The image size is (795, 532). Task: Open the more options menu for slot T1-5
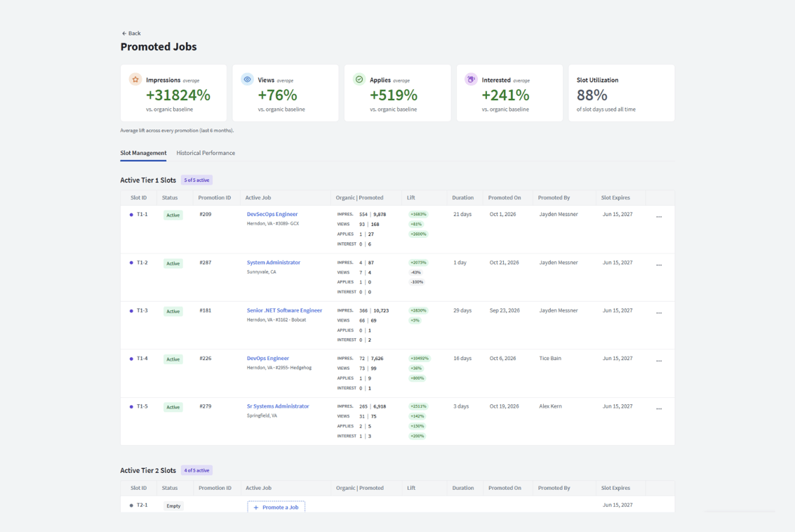(x=659, y=408)
